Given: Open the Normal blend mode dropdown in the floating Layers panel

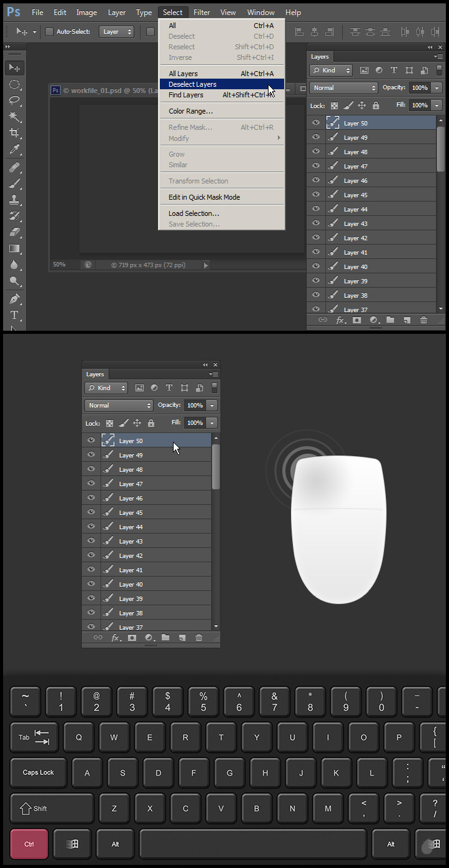Looking at the screenshot, I should coord(119,406).
